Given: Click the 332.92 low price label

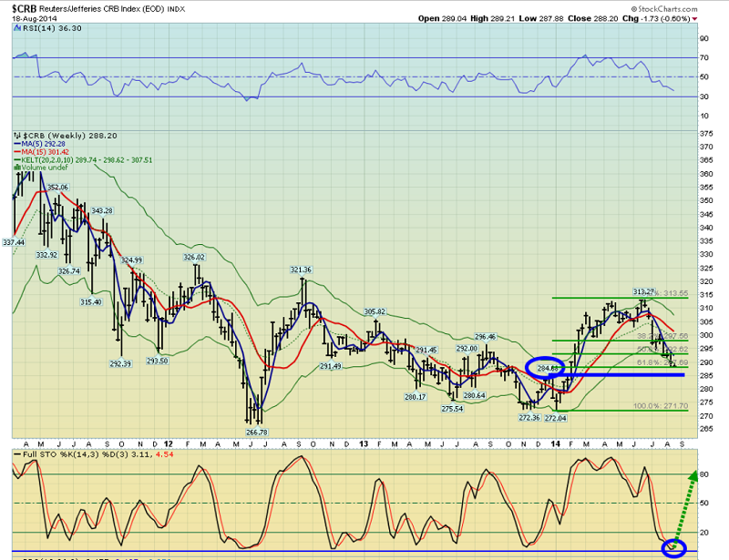Looking at the screenshot, I should coord(46,255).
